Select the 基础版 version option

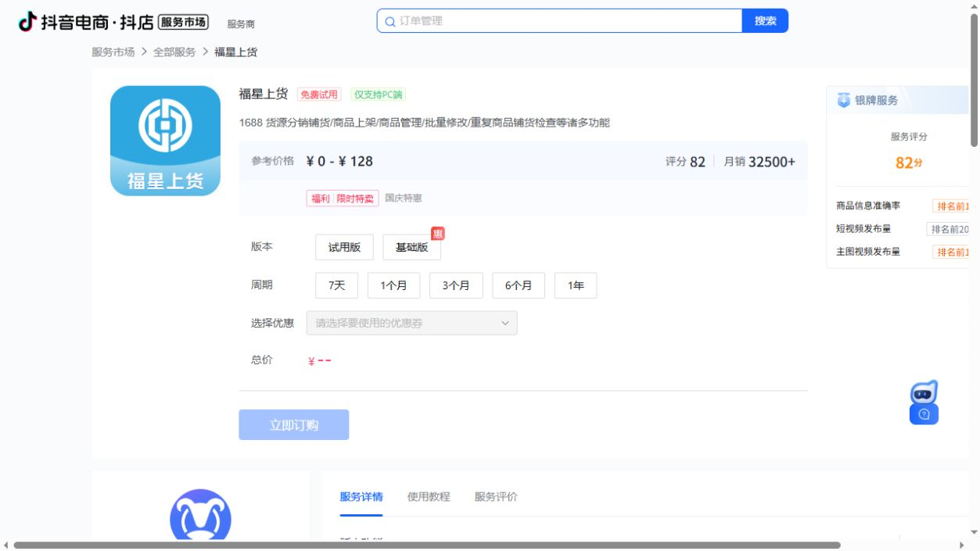(x=411, y=247)
